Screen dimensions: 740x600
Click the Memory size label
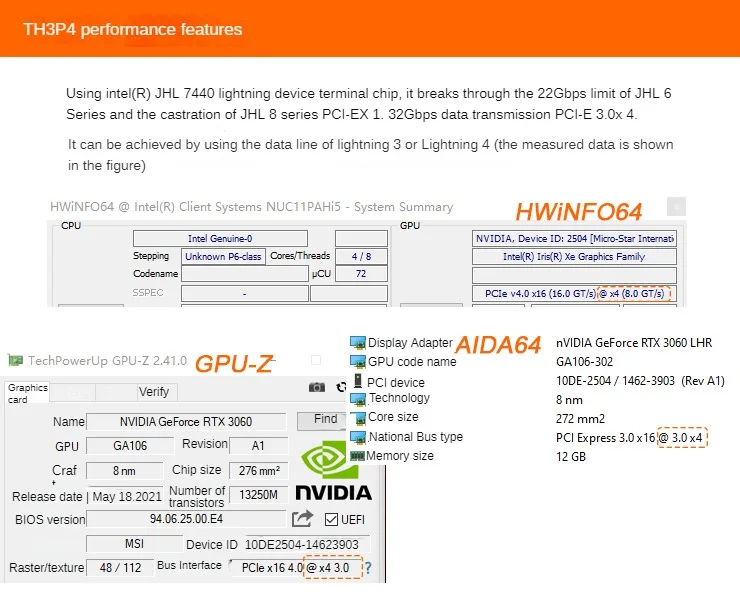pos(400,456)
